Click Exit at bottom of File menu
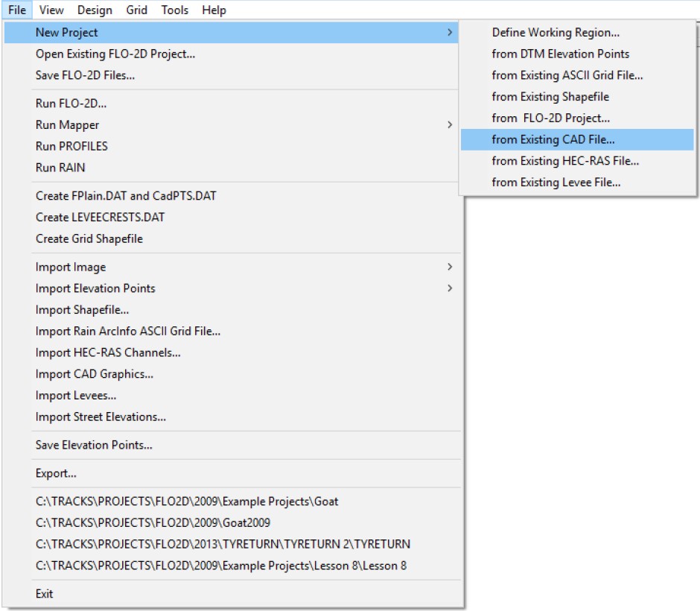This screenshot has height=611, width=700. (x=45, y=594)
